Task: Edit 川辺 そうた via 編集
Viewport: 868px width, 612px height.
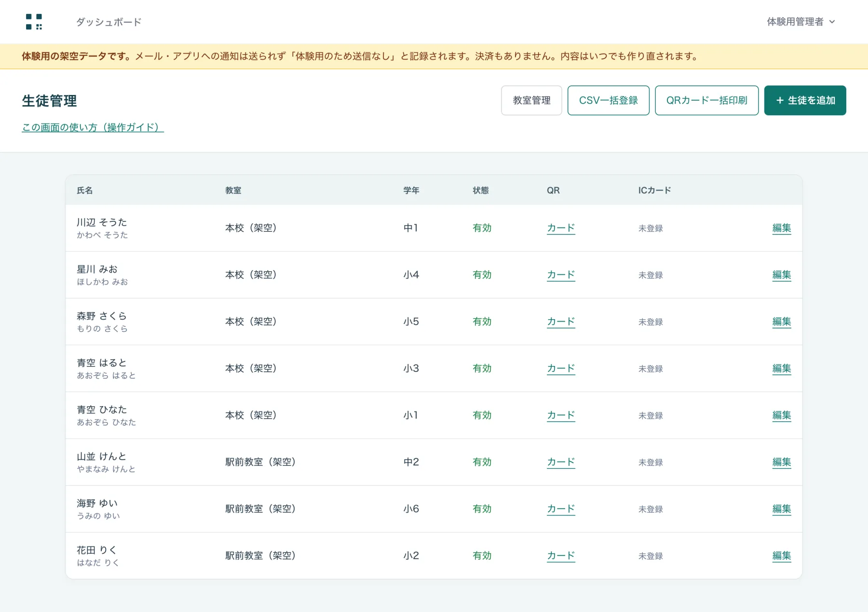Action: pos(782,228)
